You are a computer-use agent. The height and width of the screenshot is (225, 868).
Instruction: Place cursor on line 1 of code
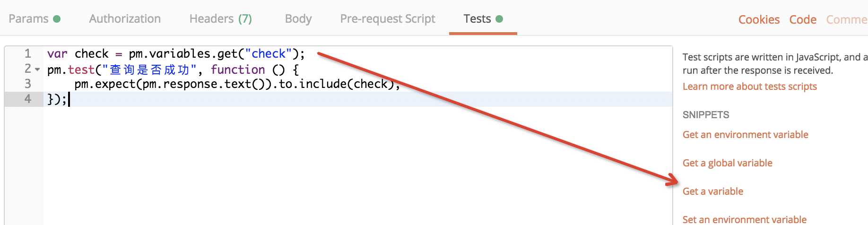(x=176, y=54)
